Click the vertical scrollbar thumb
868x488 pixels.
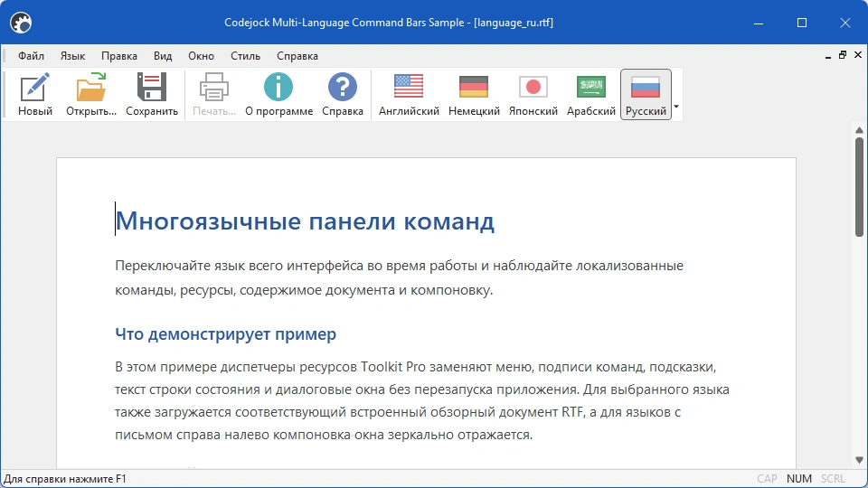click(x=859, y=187)
